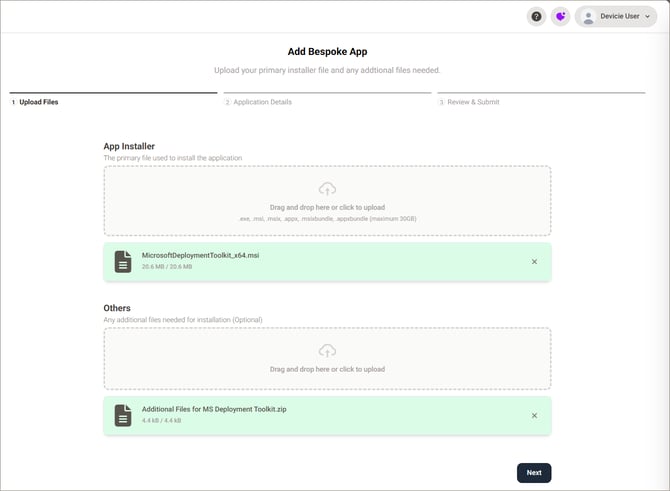Screen dimensions: 670x491
Task: Jump to the Review & Submit step
Action: click(x=473, y=102)
